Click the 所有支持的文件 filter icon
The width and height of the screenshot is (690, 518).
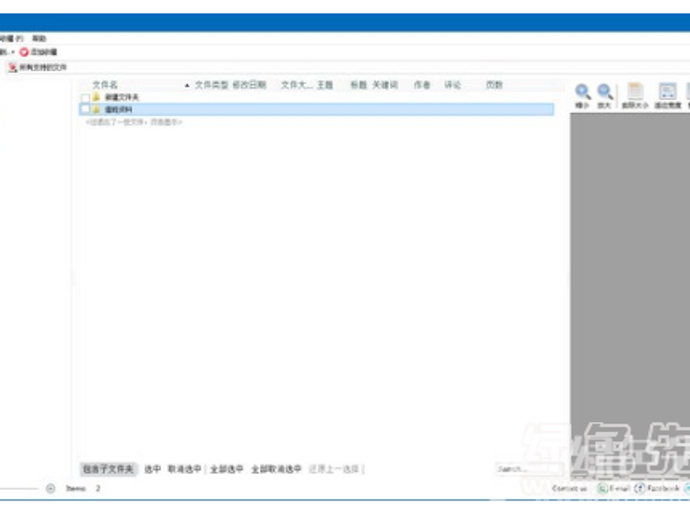coord(12,67)
